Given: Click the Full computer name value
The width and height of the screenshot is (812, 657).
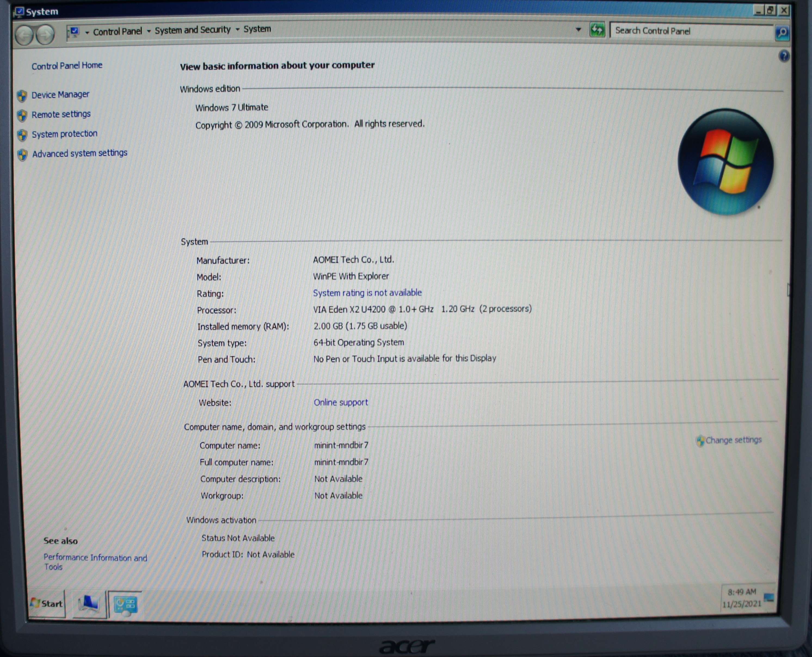Looking at the screenshot, I should tap(341, 462).
